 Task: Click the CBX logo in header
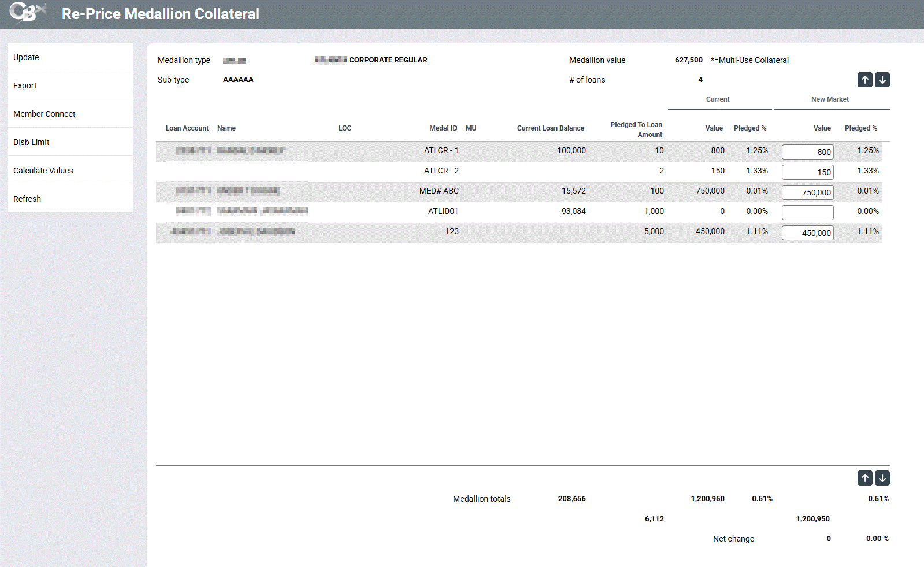pyautogui.click(x=27, y=13)
